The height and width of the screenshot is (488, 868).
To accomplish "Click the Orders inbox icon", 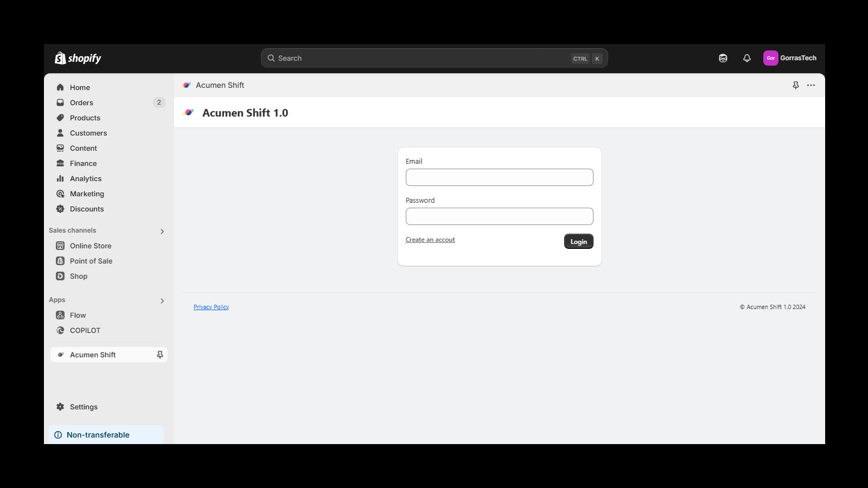I will click(x=60, y=102).
